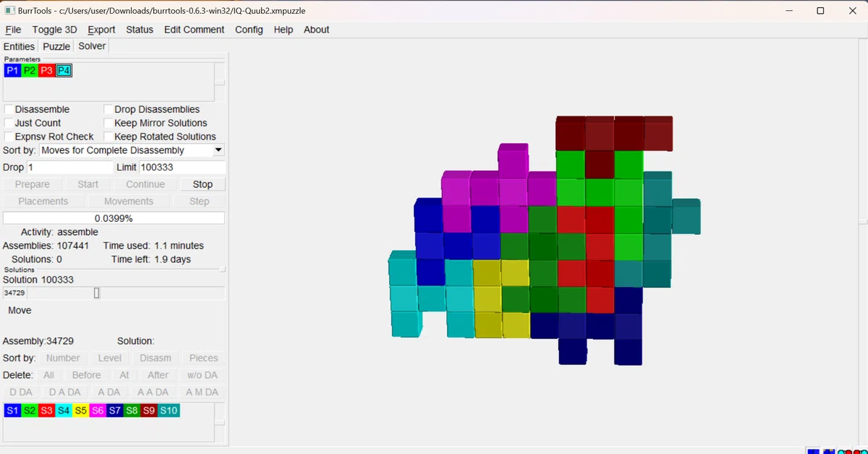Choose the magenta S6 shape swatch

pos(98,411)
